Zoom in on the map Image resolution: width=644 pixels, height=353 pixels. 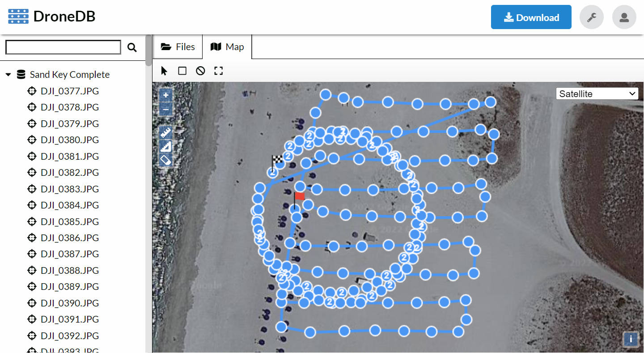tap(166, 95)
